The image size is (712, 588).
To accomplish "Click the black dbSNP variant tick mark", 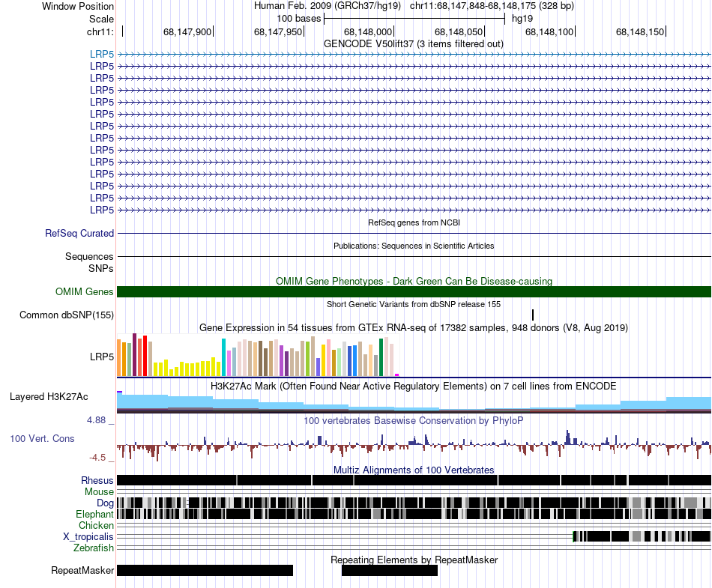I will click(x=533, y=315).
